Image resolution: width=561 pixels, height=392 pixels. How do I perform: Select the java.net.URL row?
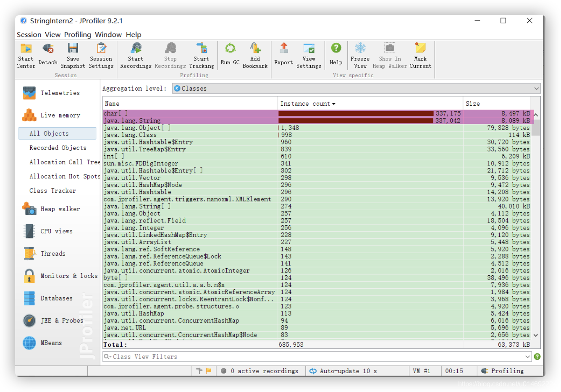coord(317,327)
